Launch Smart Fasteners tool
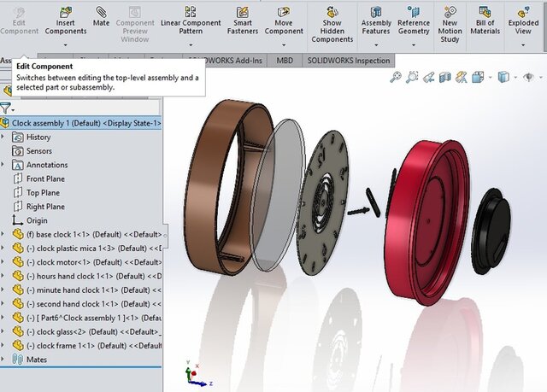Image resolution: width=547 pixels, height=392 pixels. tap(243, 20)
